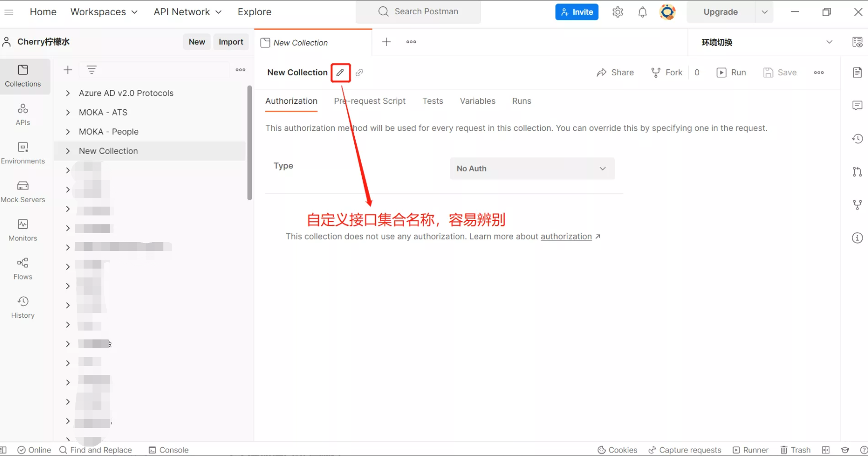Click the collections list scrollbar

(249, 143)
